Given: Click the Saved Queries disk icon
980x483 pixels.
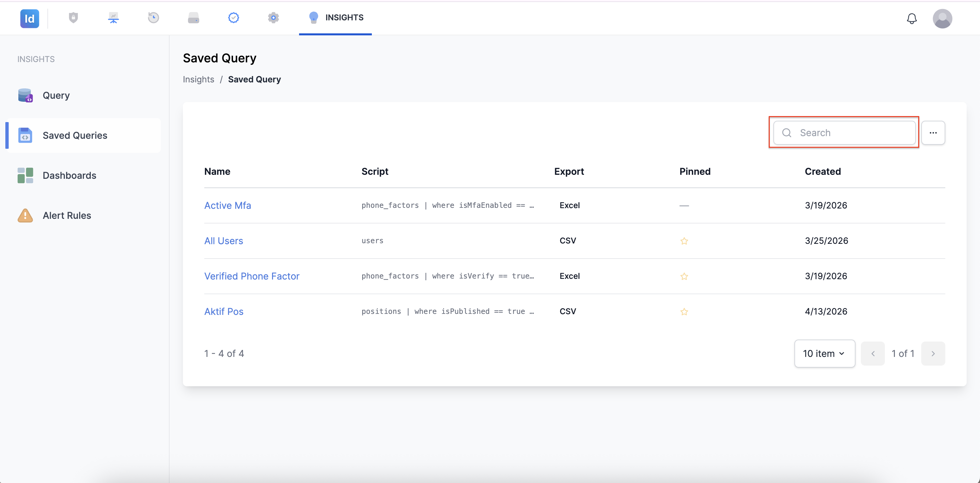Looking at the screenshot, I should click(25, 135).
